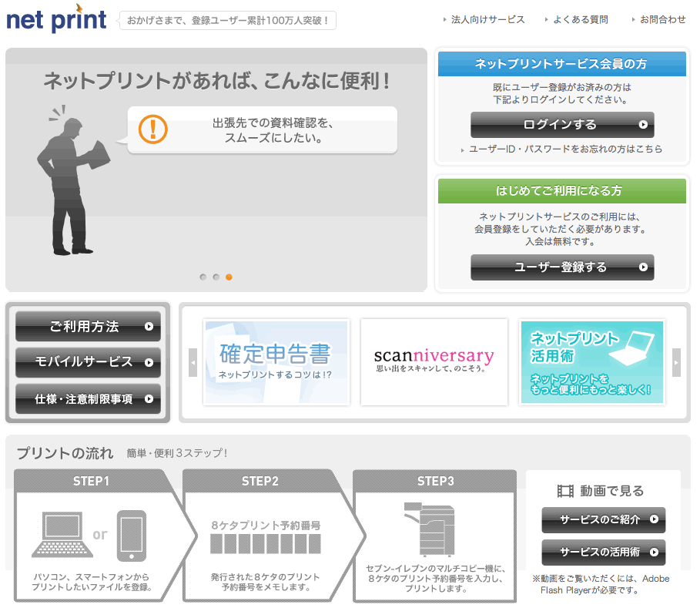
Task: Open よくある質問 link
Action: tap(581, 20)
